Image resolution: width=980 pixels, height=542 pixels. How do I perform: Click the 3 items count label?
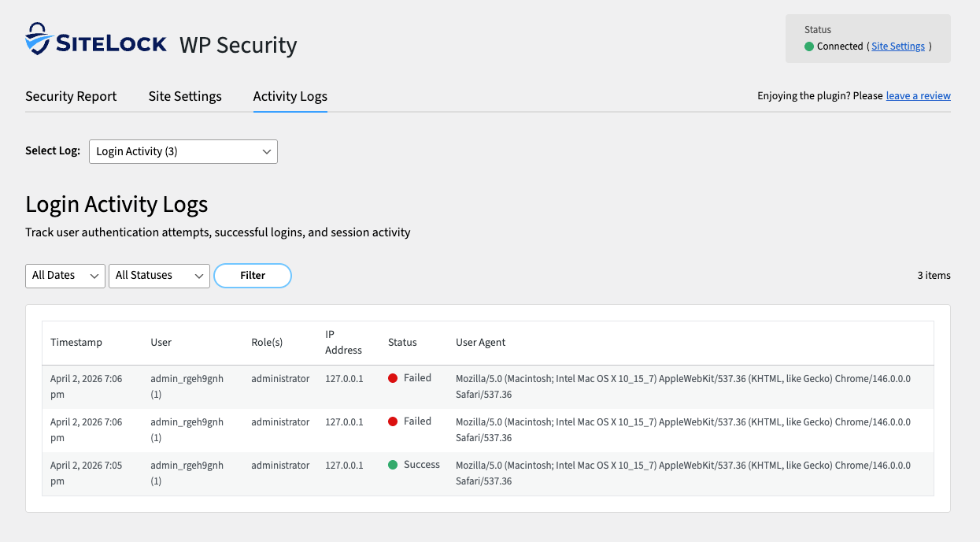(x=934, y=275)
